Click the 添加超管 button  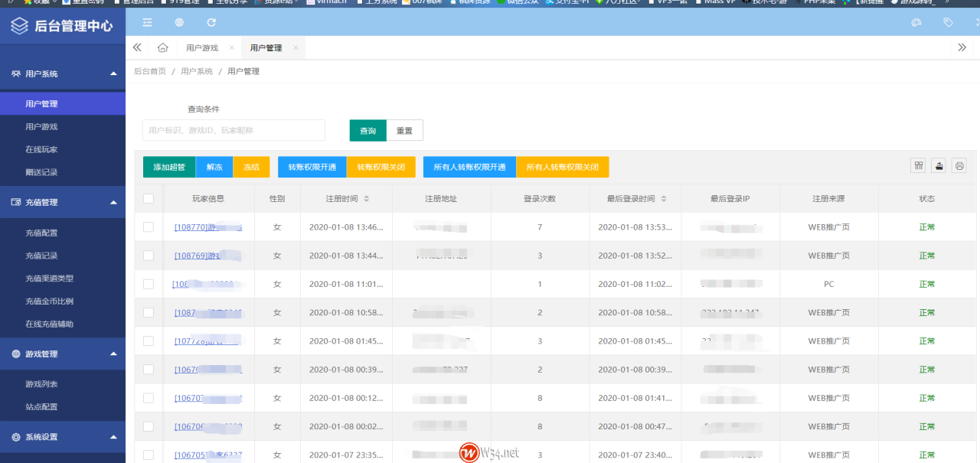pos(168,167)
